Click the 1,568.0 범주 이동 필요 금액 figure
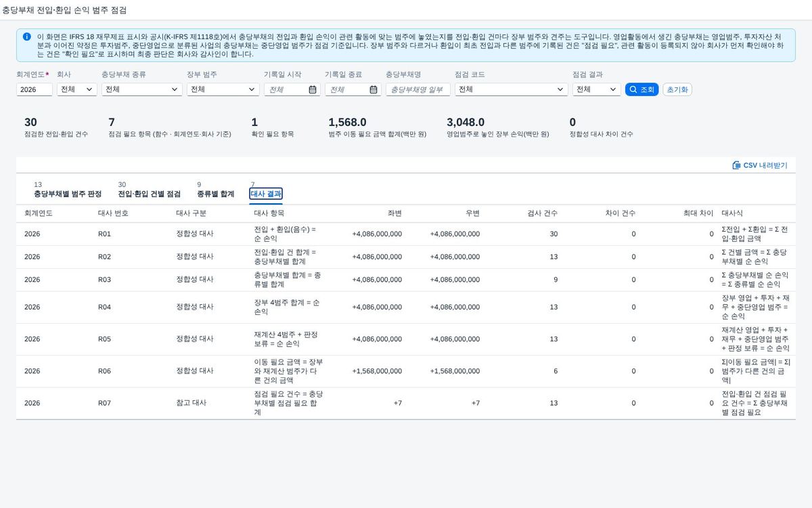The image size is (812, 508). pos(347,123)
